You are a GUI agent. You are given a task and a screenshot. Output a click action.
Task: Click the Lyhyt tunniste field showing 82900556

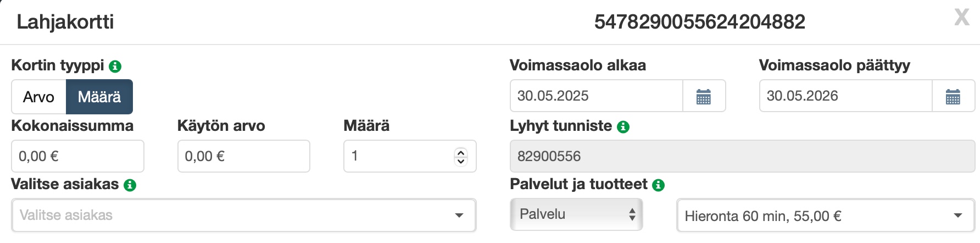point(742,156)
